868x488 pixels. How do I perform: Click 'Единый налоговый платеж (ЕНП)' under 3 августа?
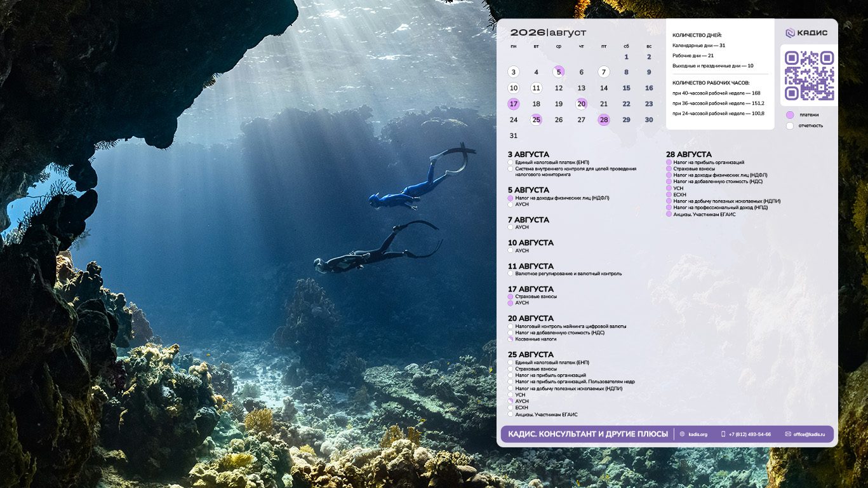point(552,163)
